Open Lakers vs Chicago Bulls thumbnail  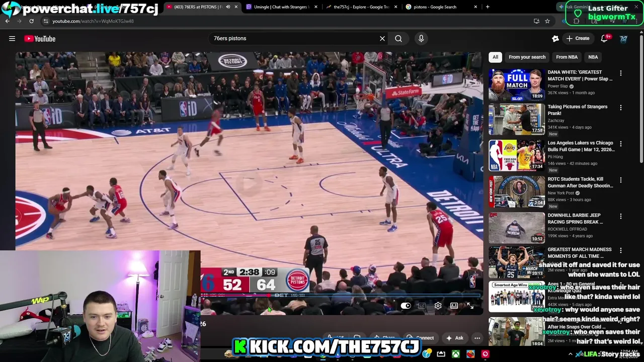point(516,156)
